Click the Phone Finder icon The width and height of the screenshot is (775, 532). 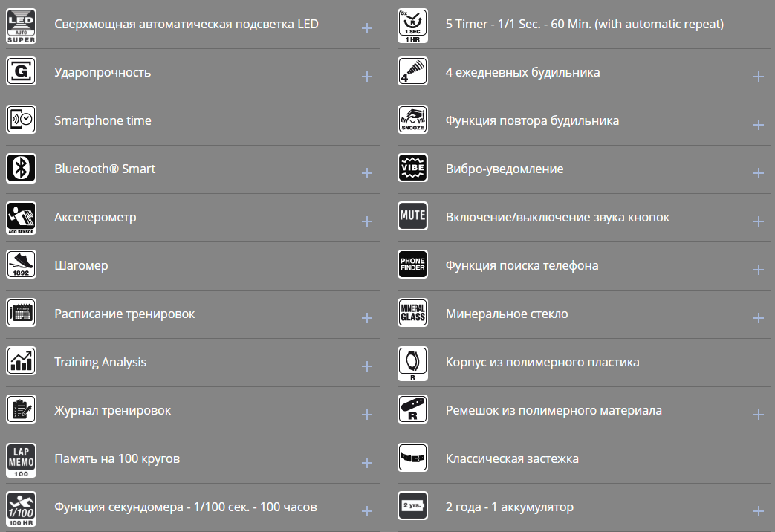(412, 265)
